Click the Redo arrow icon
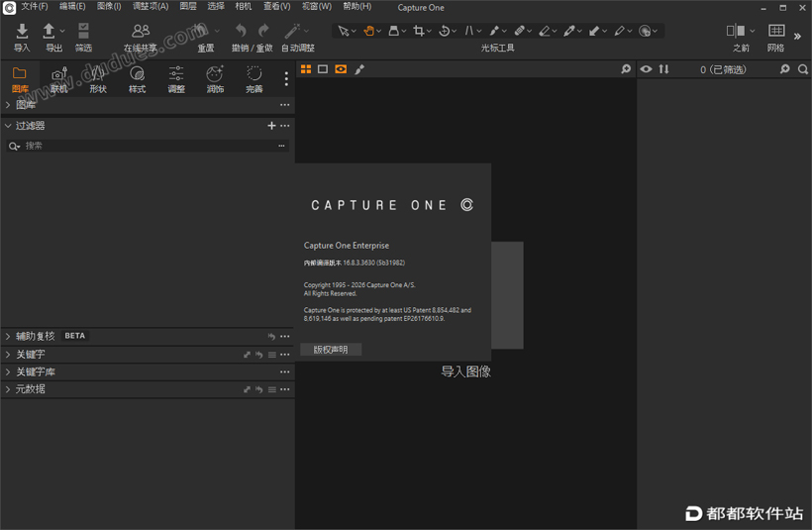This screenshot has width=812, height=530. coord(263,31)
